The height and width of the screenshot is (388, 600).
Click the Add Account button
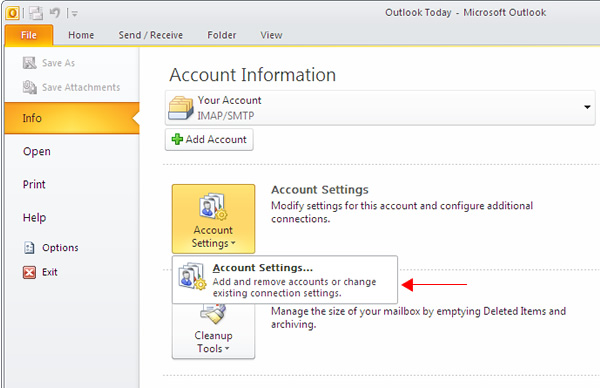pos(209,139)
